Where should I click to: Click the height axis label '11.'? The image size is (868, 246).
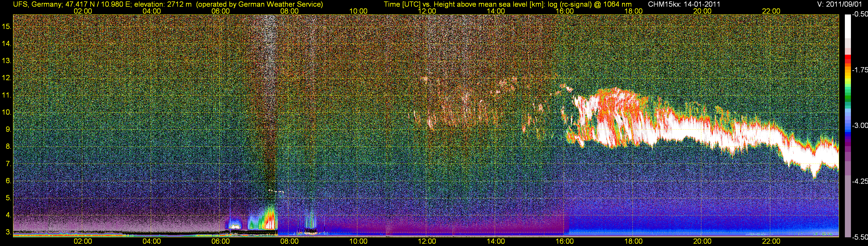(7, 95)
